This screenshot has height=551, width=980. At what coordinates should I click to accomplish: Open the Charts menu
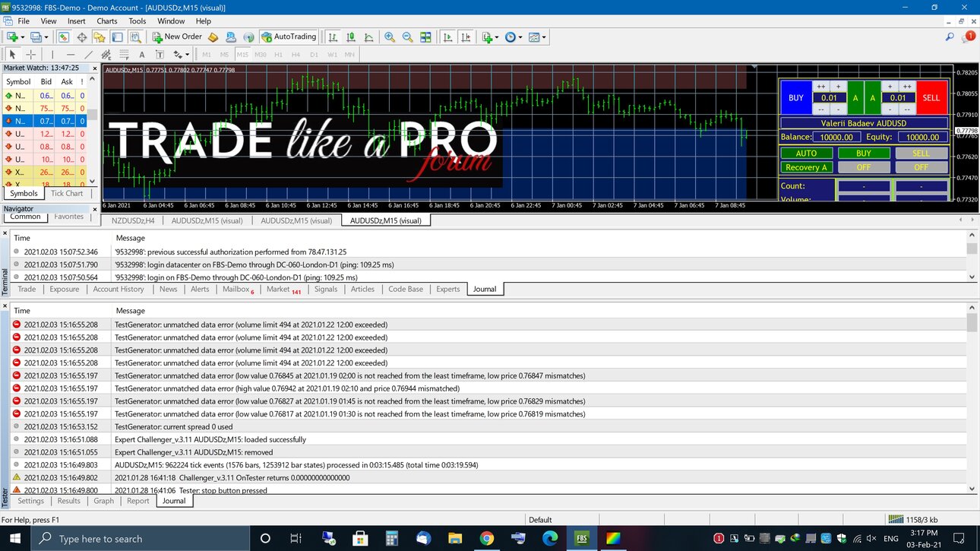coord(107,21)
